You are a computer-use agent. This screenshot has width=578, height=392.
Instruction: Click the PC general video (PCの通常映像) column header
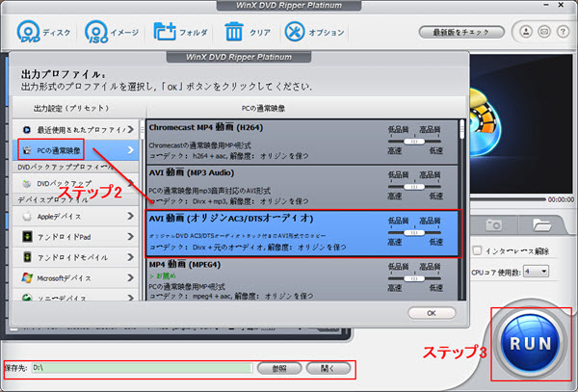click(x=263, y=108)
